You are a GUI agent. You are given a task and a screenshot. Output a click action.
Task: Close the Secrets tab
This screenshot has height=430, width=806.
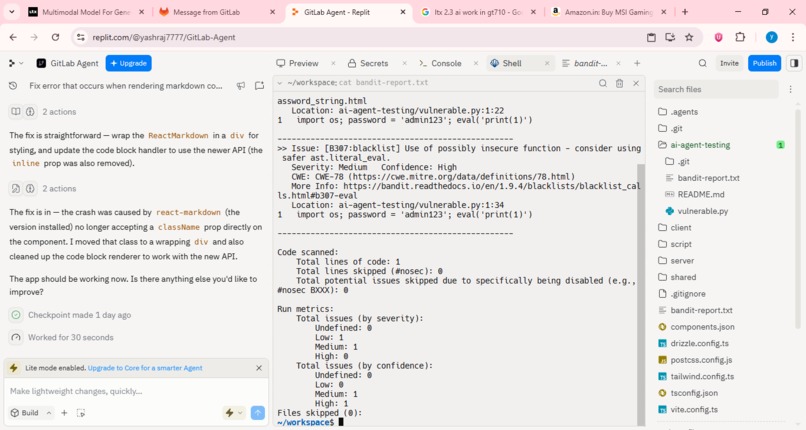405,63
